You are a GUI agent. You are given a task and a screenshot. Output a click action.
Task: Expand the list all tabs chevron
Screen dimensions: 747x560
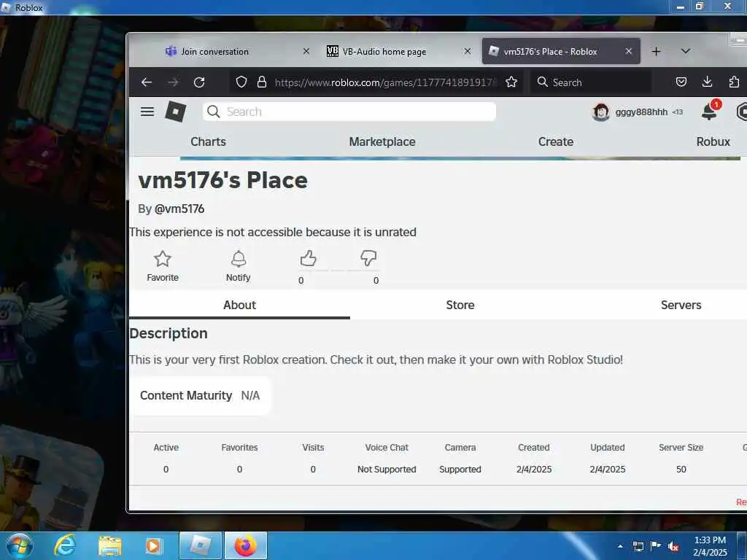point(686,52)
